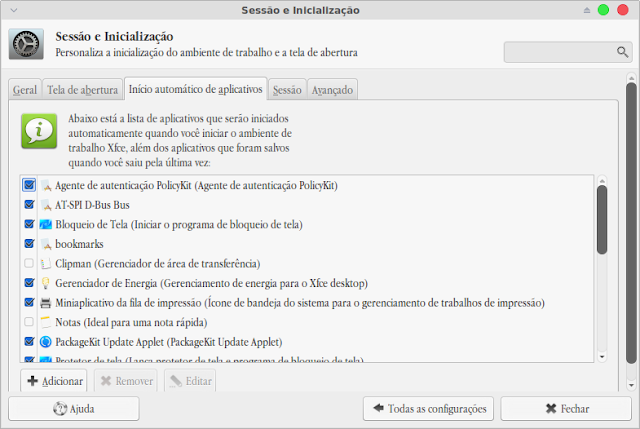Click the down arrow of the outer window scrollbar

(x=631, y=385)
